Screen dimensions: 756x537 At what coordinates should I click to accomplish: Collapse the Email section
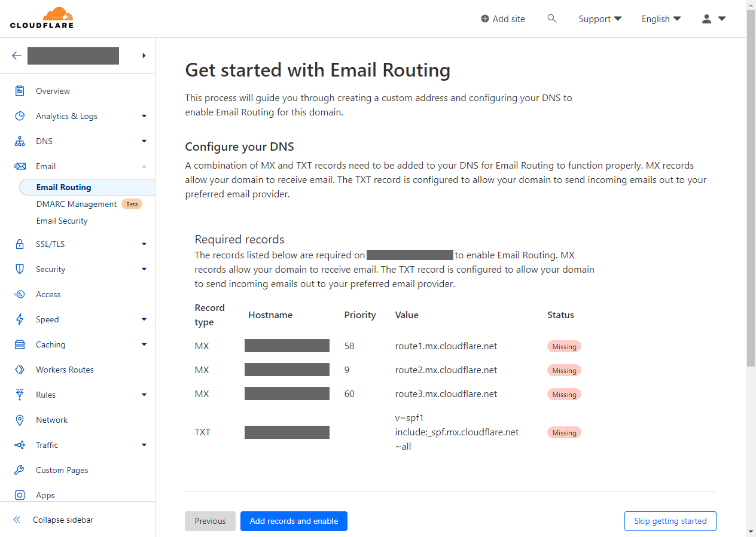[x=144, y=166]
